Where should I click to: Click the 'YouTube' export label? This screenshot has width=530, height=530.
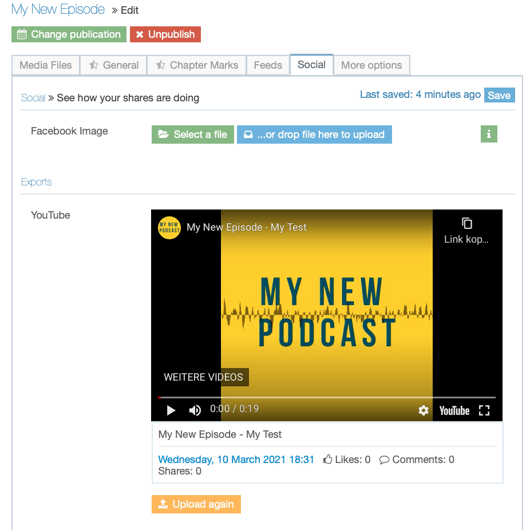click(50, 215)
